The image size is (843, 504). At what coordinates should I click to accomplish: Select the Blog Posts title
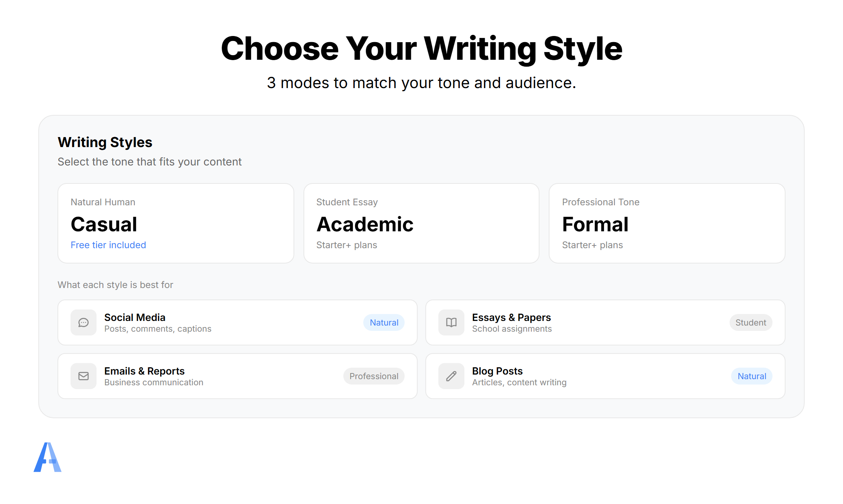[x=497, y=371]
